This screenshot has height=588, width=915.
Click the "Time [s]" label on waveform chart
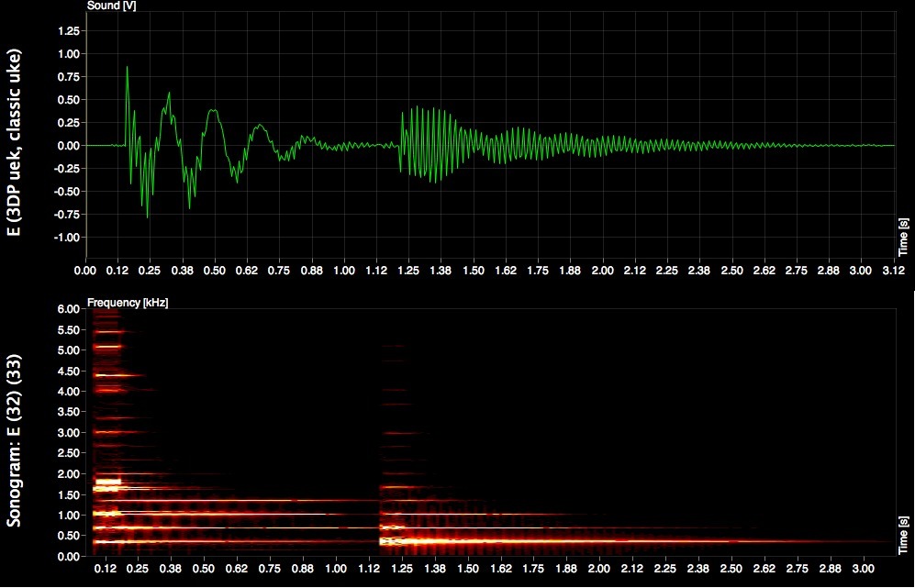pos(903,237)
